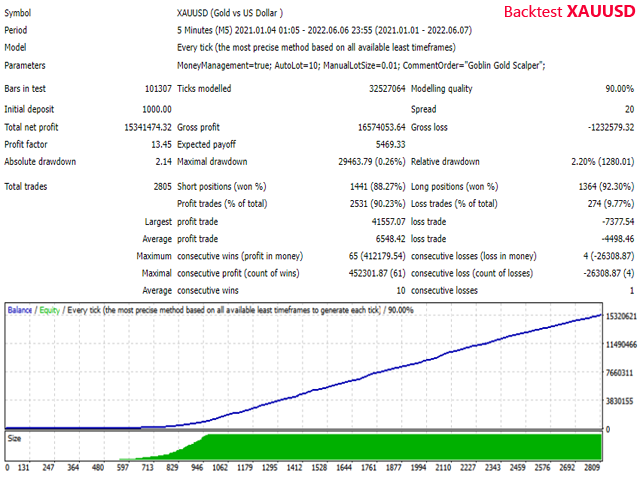Select the symbol value 'XAUUSD (Gold vs US Dollar )'
640x480 pixels.
click(230, 13)
